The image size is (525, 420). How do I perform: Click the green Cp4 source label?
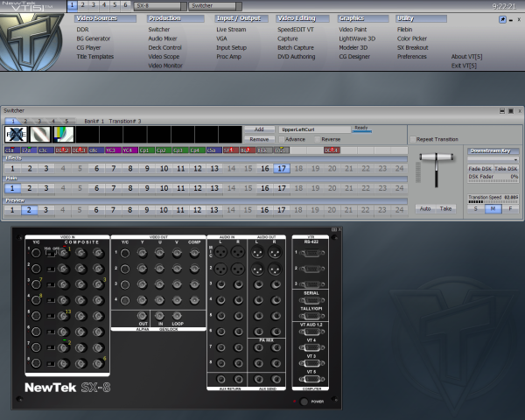point(197,150)
